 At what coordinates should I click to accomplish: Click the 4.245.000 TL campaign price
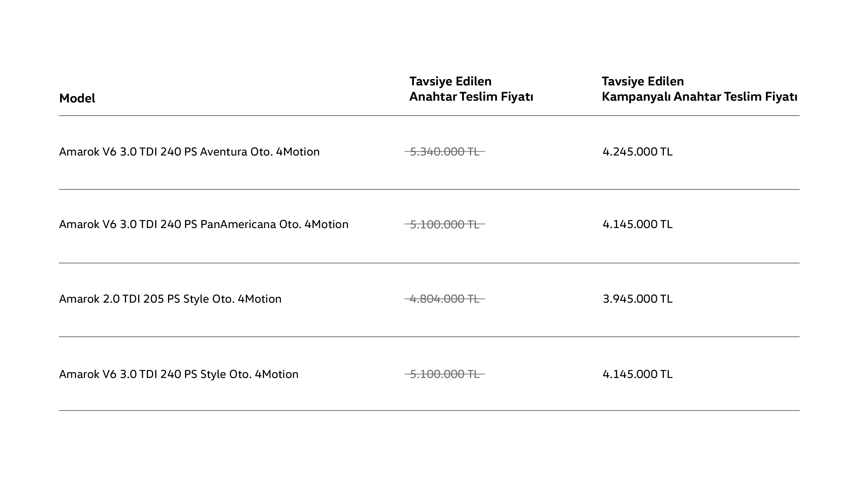coord(637,152)
